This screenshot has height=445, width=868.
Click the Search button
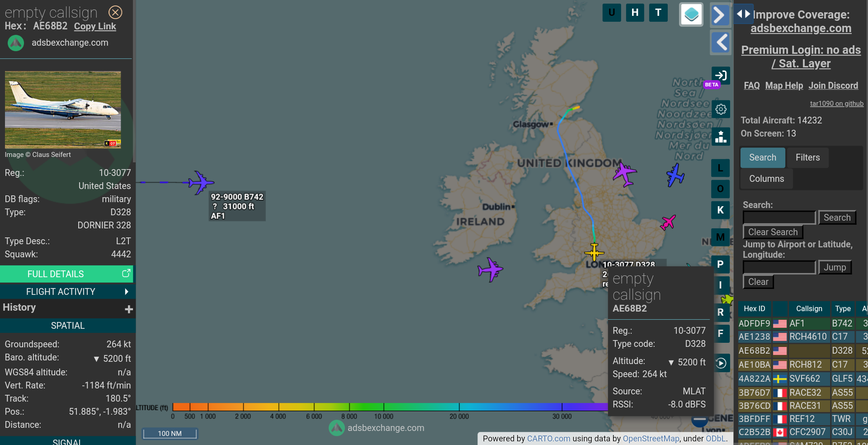point(837,218)
